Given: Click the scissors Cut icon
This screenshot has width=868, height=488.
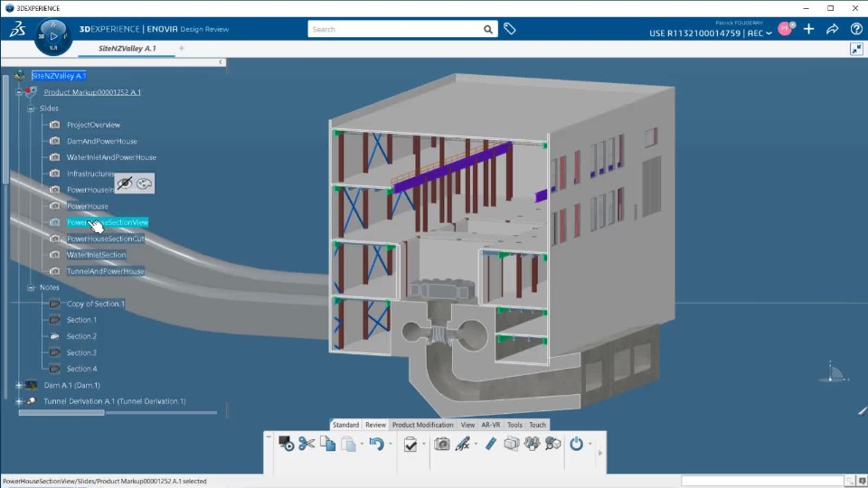Looking at the screenshot, I should (307, 444).
